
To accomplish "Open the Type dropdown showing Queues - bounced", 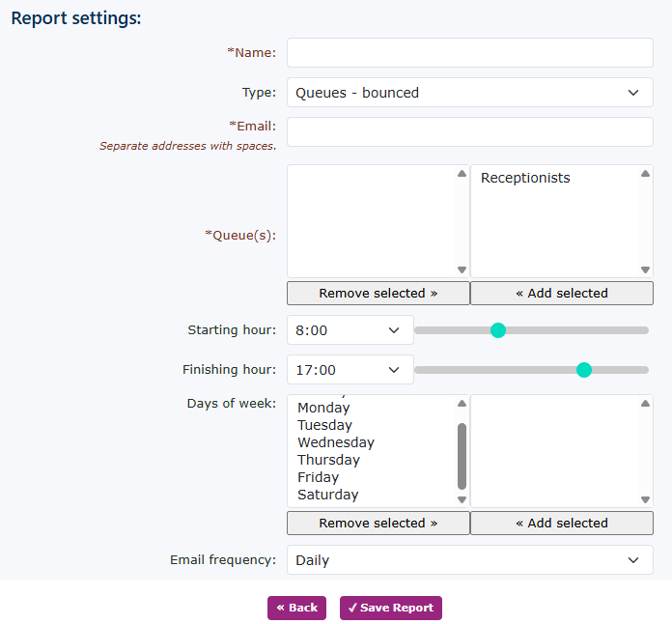I will (469, 93).
